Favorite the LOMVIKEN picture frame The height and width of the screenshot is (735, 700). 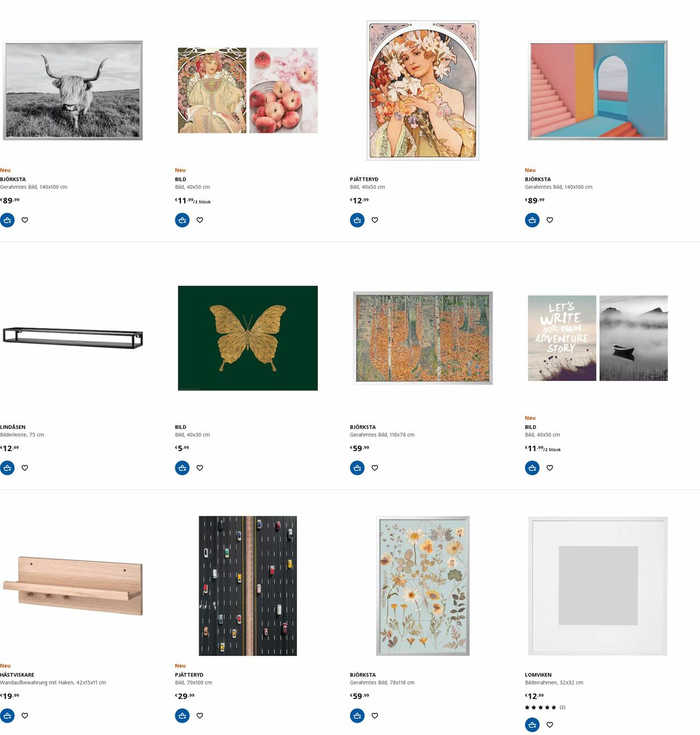[550, 725]
